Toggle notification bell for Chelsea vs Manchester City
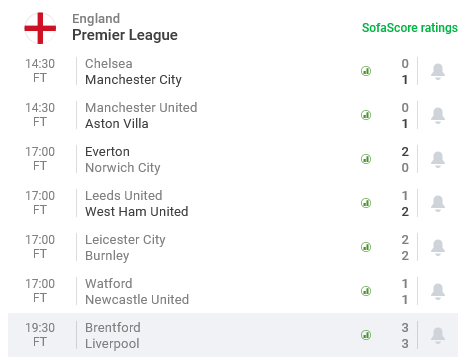Screen dimensions: 465x361 tap(438, 71)
